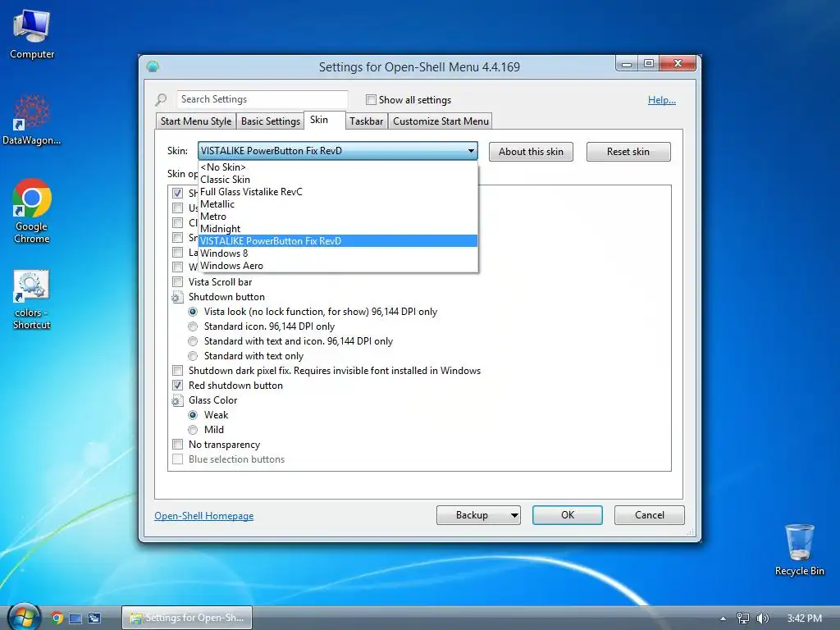Open the Help link
The width and height of the screenshot is (840, 630).
pyautogui.click(x=662, y=99)
